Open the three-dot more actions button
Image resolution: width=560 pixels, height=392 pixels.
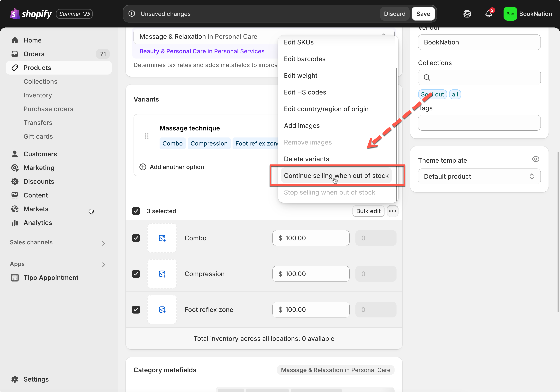(392, 211)
